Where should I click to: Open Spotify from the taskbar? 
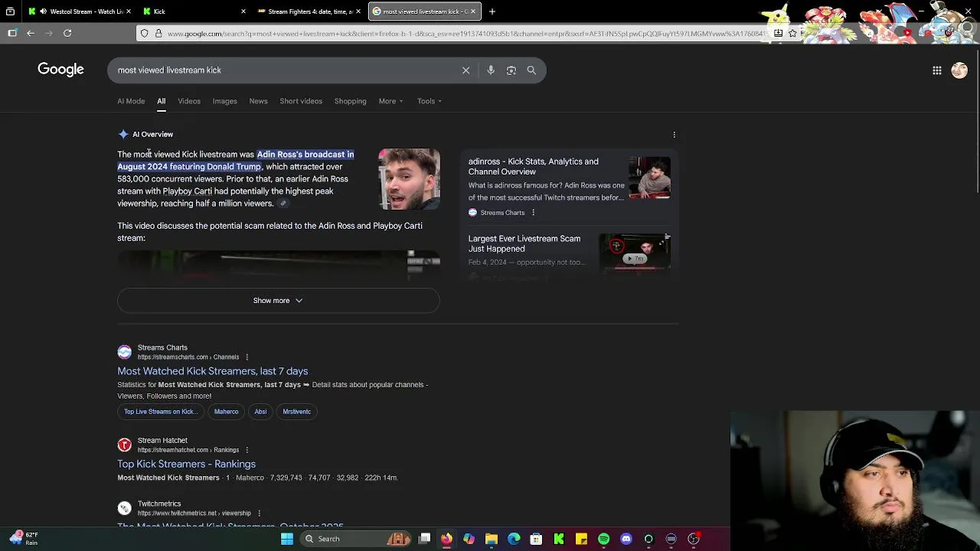point(603,539)
